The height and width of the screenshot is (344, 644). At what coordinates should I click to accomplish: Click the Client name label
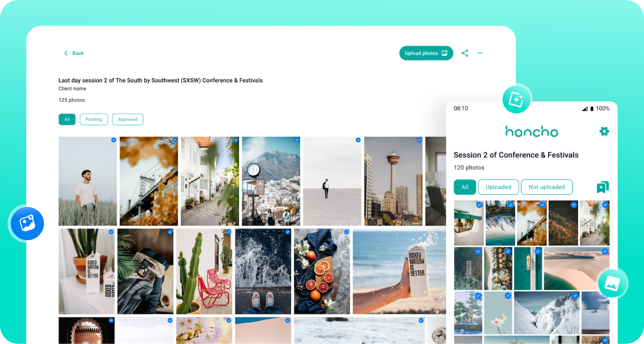[72, 89]
